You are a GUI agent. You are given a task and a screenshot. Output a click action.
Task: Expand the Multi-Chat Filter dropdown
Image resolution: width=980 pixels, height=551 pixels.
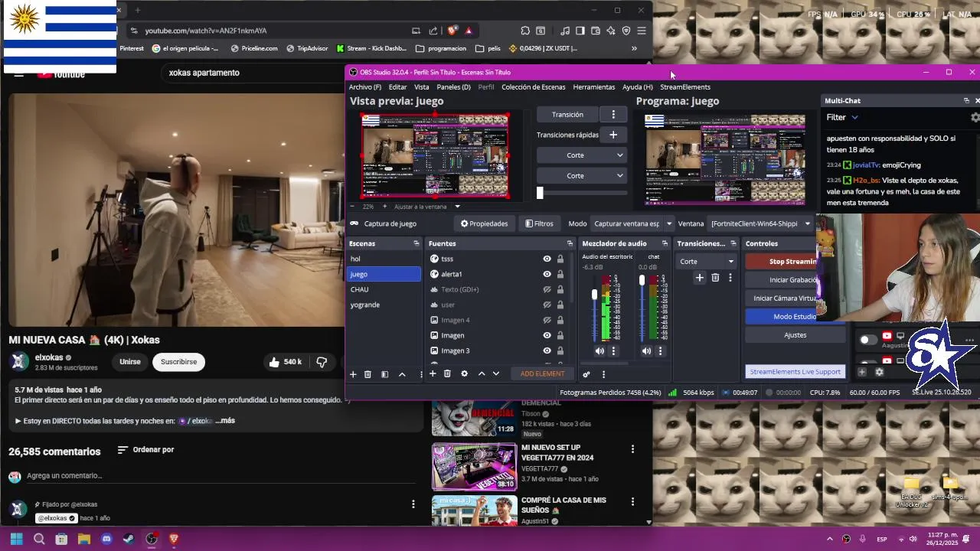click(842, 117)
